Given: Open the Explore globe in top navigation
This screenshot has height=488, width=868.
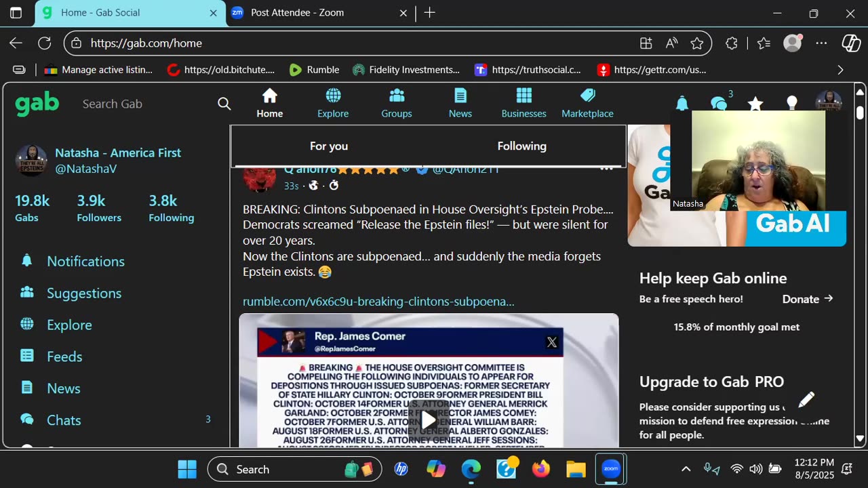Looking at the screenshot, I should (x=333, y=103).
